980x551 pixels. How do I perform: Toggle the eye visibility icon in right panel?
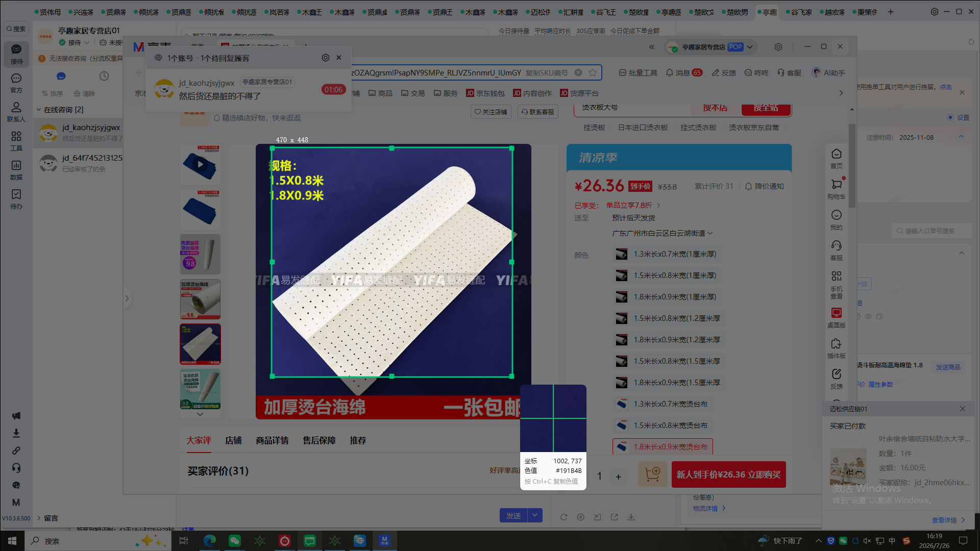(x=868, y=316)
